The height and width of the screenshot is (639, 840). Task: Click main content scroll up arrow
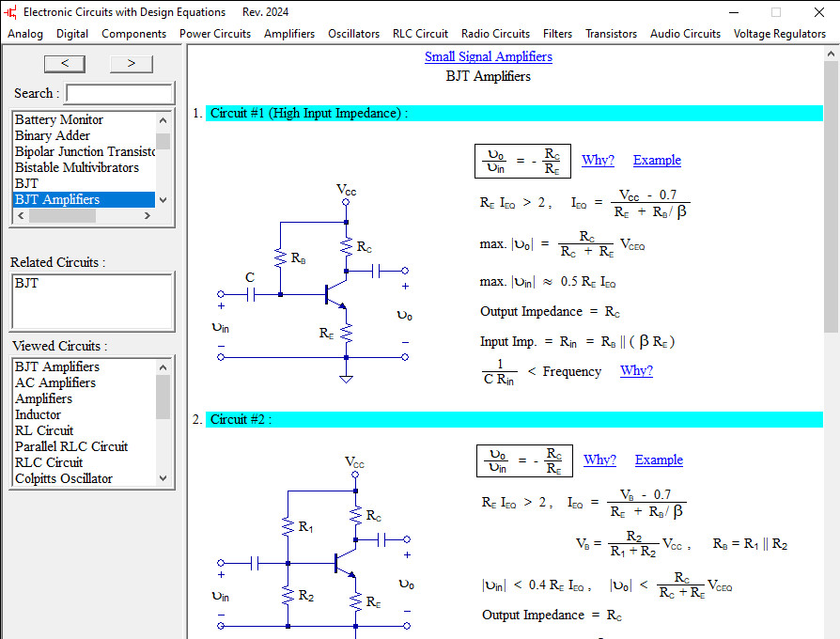coord(831,54)
